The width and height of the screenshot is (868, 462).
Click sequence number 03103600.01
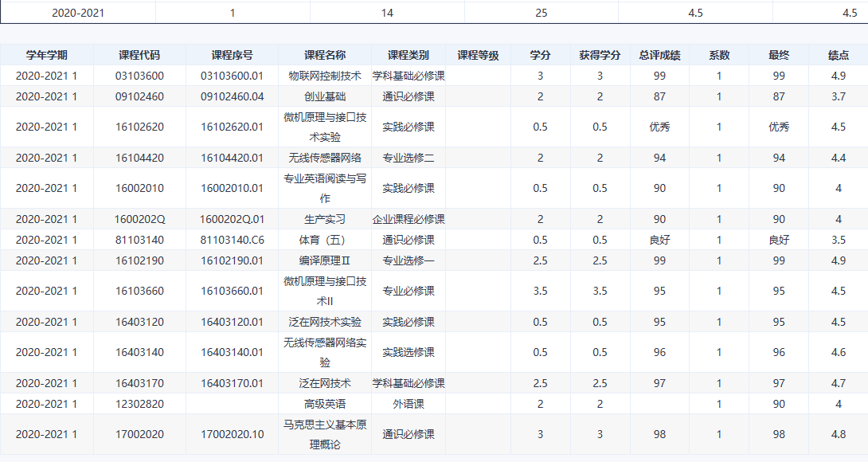point(232,76)
